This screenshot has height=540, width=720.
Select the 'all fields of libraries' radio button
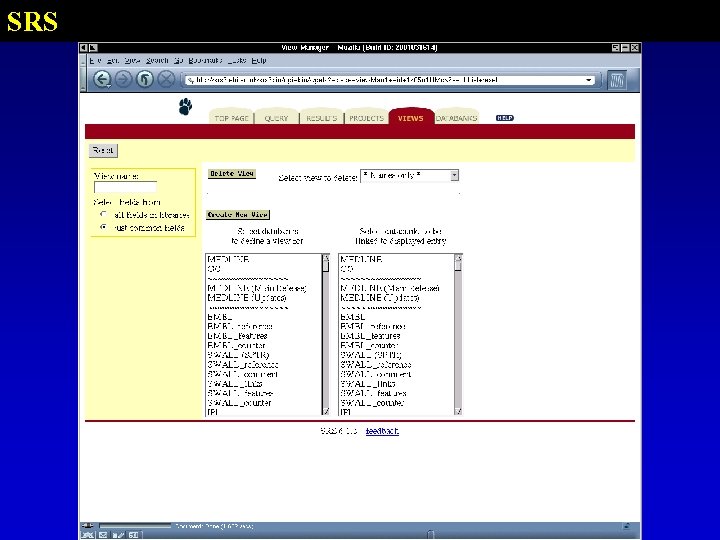[103, 214]
